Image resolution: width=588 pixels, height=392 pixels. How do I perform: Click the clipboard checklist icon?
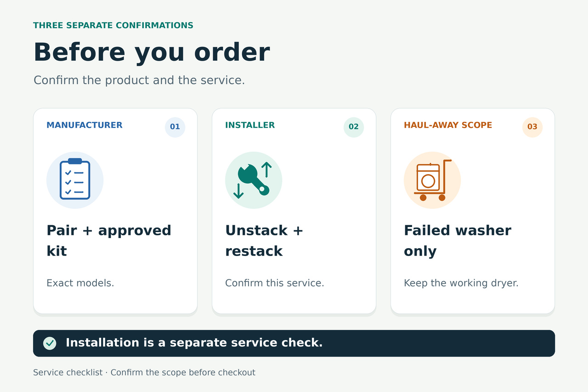coord(75,180)
